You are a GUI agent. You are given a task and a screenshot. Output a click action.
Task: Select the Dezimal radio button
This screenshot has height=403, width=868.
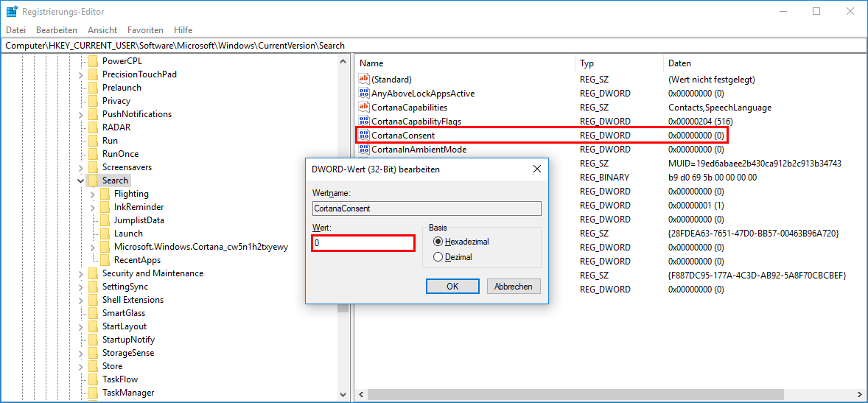438,257
